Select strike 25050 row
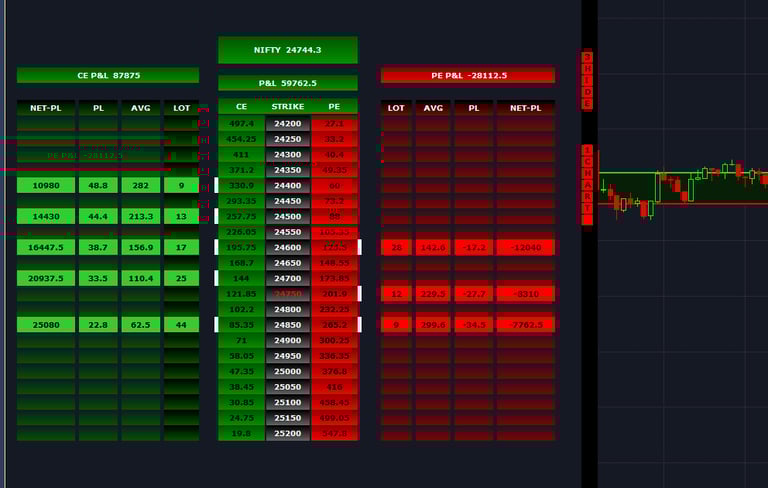Image resolution: width=768 pixels, height=488 pixels. click(288, 387)
